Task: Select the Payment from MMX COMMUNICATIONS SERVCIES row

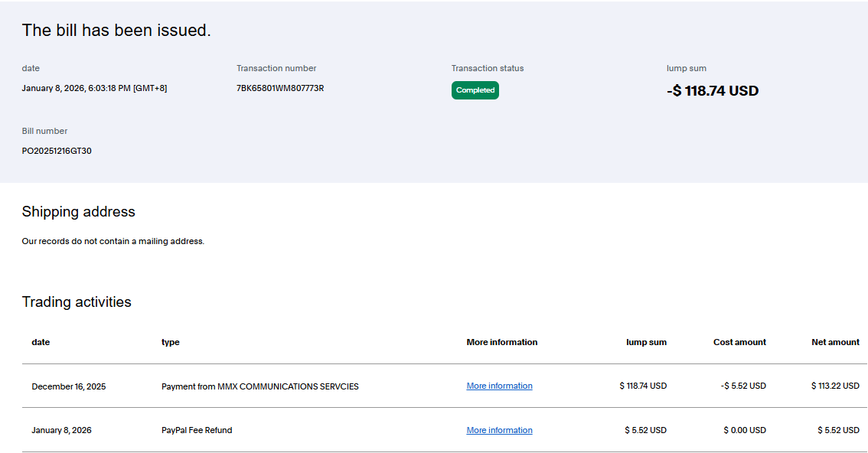Action: [x=259, y=386]
